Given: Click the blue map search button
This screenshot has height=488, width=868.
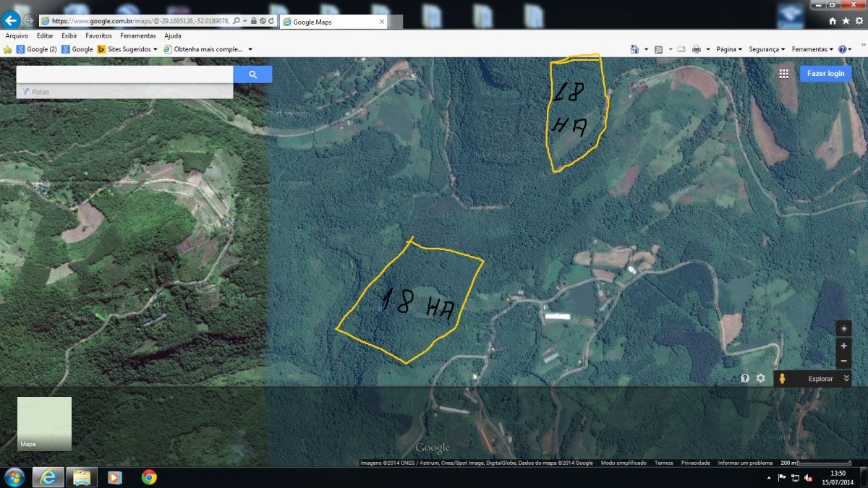Looking at the screenshot, I should [252, 74].
